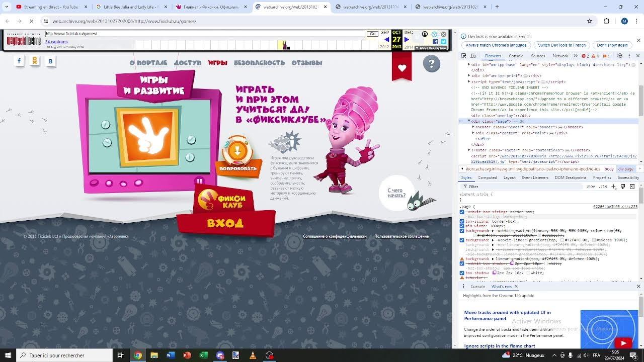Uncheck box-sizing: border-box checkbox
The height and width of the screenshot is (362, 644).
coord(462,221)
